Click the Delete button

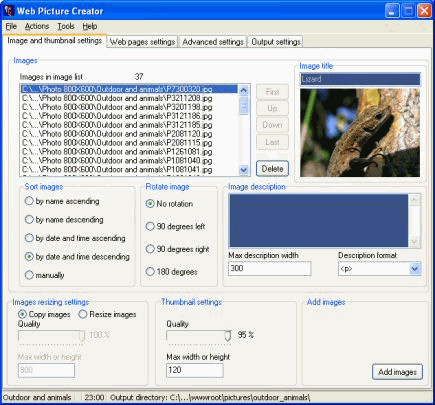(x=272, y=169)
